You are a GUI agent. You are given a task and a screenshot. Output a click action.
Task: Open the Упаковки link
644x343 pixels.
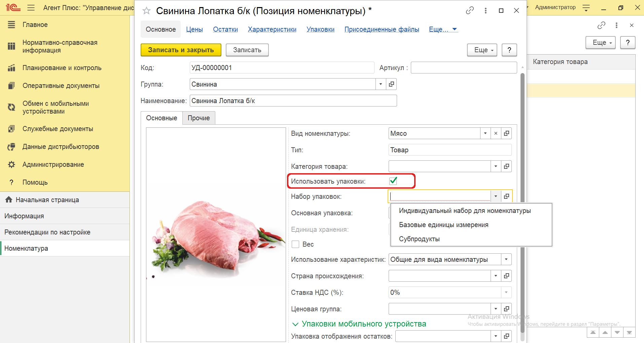(x=320, y=29)
